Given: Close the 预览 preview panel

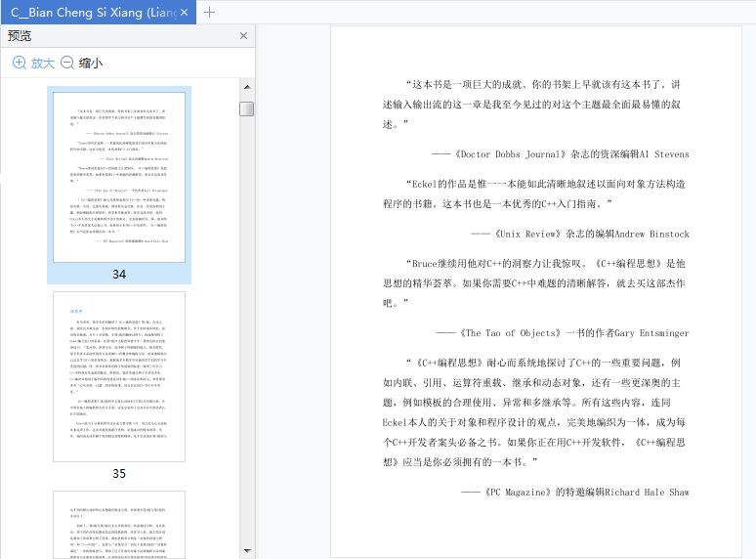Looking at the screenshot, I should pyautogui.click(x=243, y=36).
